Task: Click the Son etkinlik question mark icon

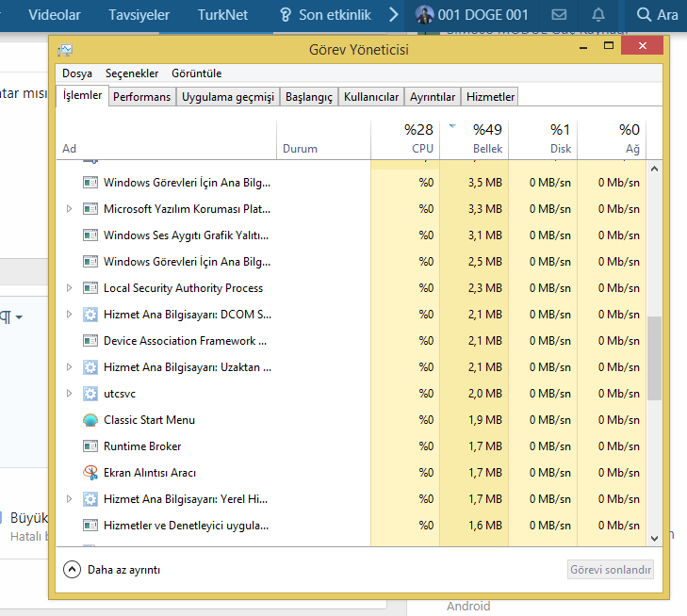Action: coord(286,15)
